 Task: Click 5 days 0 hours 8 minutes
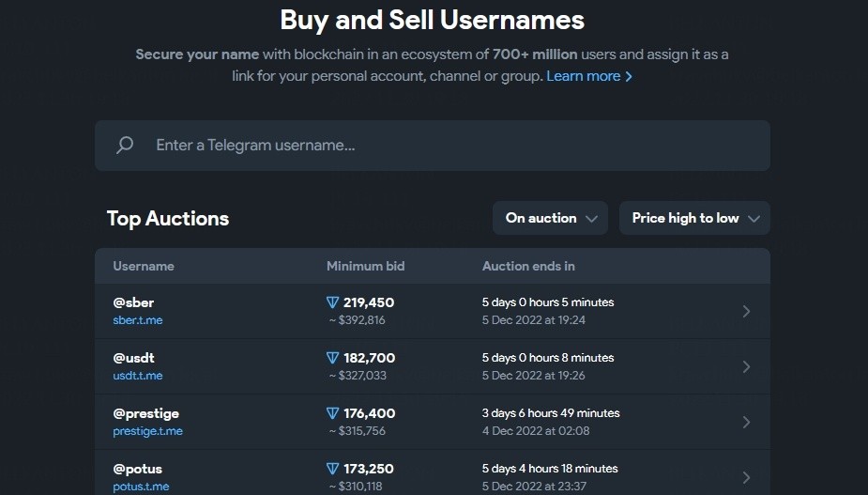(548, 358)
